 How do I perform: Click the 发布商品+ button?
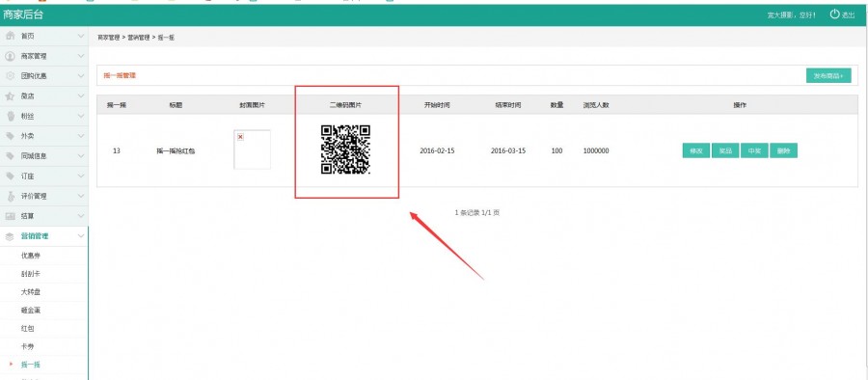[x=828, y=76]
